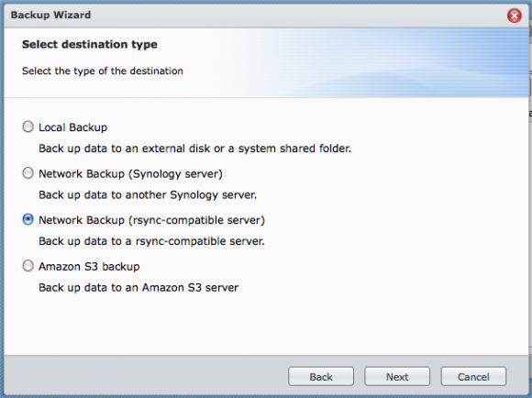Go to previous step with Back button
Screen dimensions: 532x398
click(x=321, y=376)
